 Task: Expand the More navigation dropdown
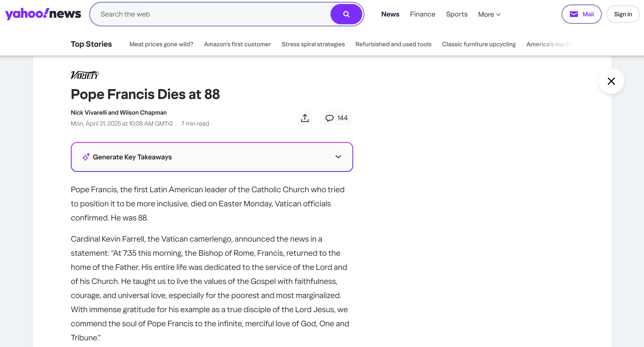pyautogui.click(x=489, y=15)
